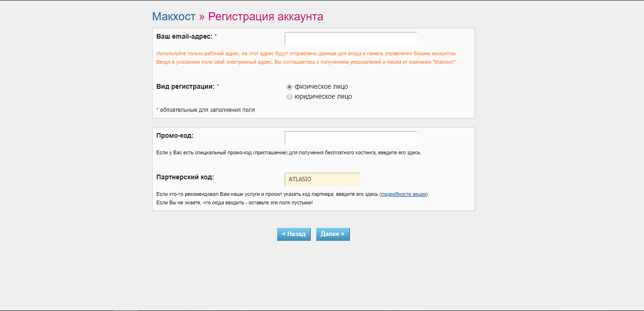Screen dimensions: 644x311
Task: Click the оставьте эти поля пустыми hint text
Action: click(x=234, y=202)
